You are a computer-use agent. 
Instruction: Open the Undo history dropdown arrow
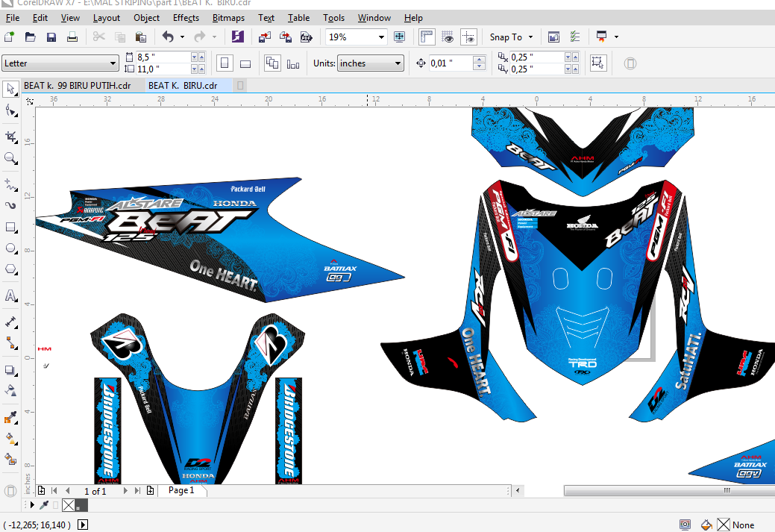[x=182, y=37]
